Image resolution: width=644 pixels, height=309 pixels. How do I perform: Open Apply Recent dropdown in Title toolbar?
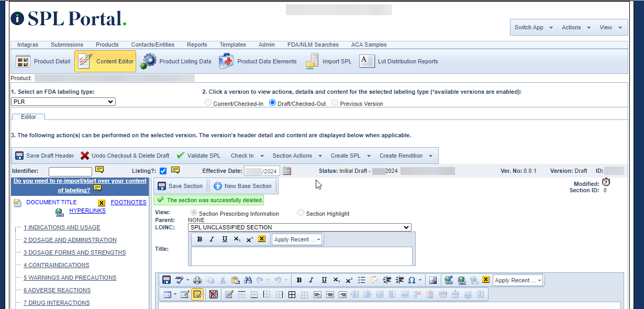point(297,239)
